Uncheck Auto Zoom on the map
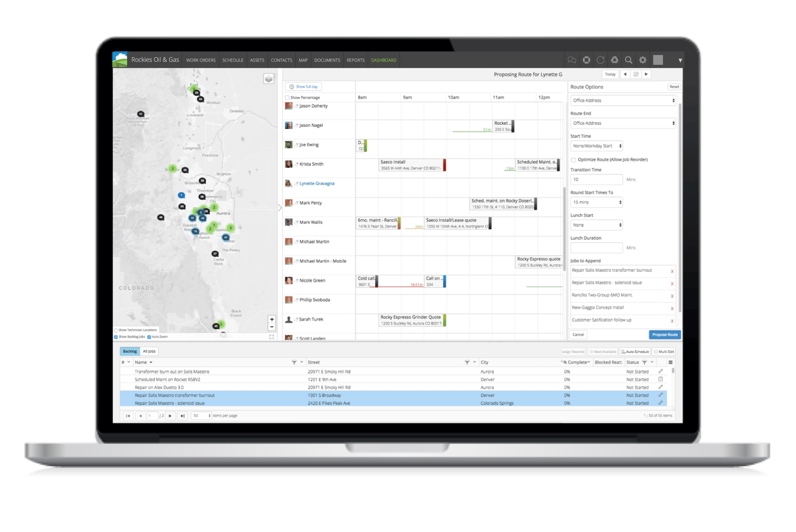 [149, 336]
